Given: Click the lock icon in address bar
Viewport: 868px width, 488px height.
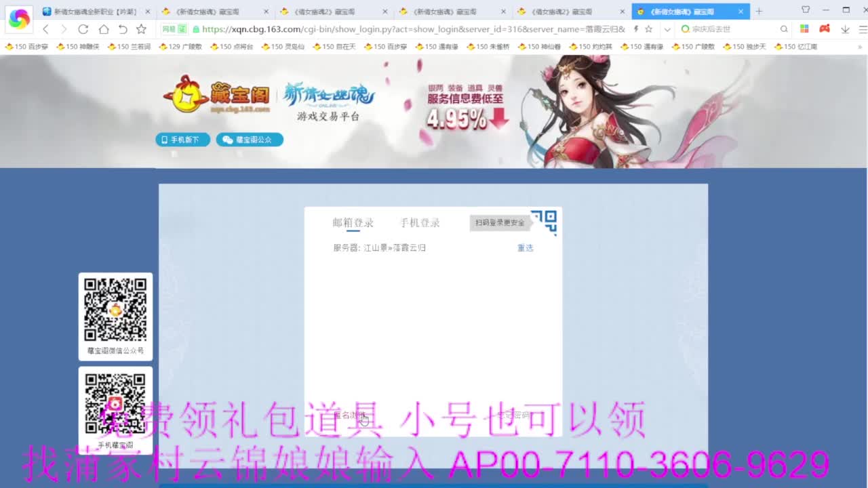Looking at the screenshot, I should tap(197, 29).
